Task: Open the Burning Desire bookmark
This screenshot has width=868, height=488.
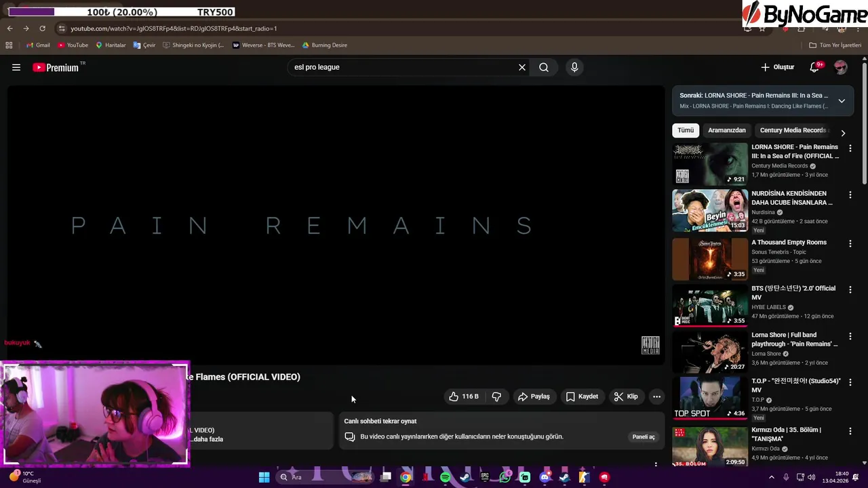Action: (325, 45)
